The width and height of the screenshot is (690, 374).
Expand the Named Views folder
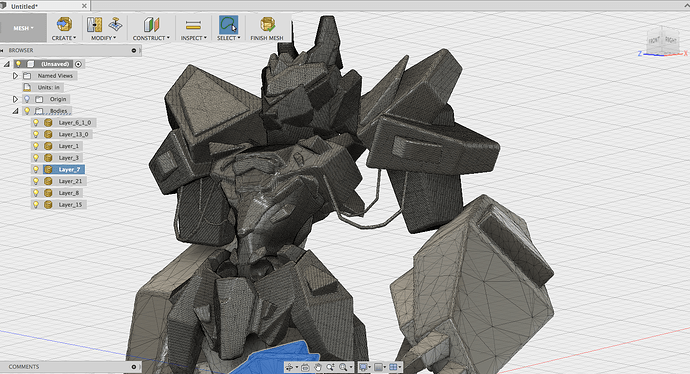pos(15,76)
